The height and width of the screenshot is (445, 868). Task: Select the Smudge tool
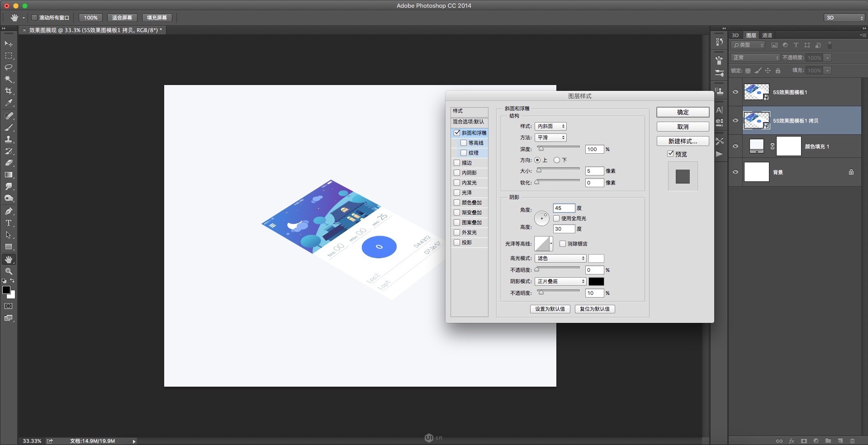point(9,186)
